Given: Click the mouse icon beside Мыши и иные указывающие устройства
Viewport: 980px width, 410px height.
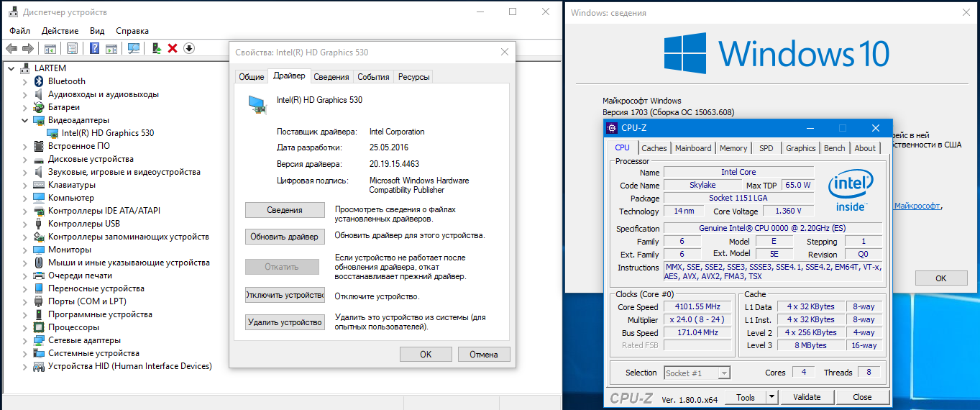Looking at the screenshot, I should pyautogui.click(x=40, y=263).
